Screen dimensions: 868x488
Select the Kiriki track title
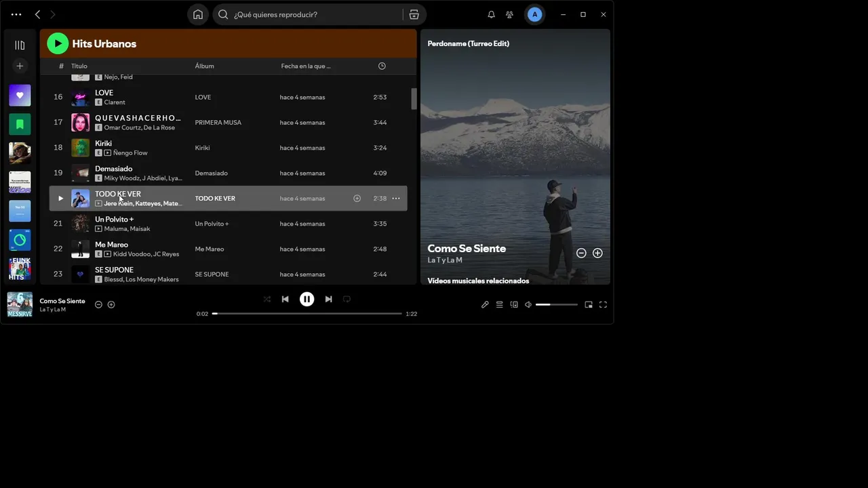click(103, 144)
